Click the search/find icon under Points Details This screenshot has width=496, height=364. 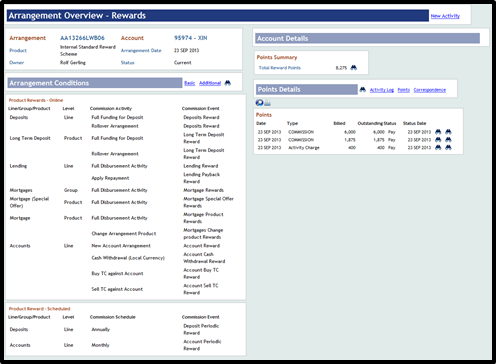tap(259, 103)
